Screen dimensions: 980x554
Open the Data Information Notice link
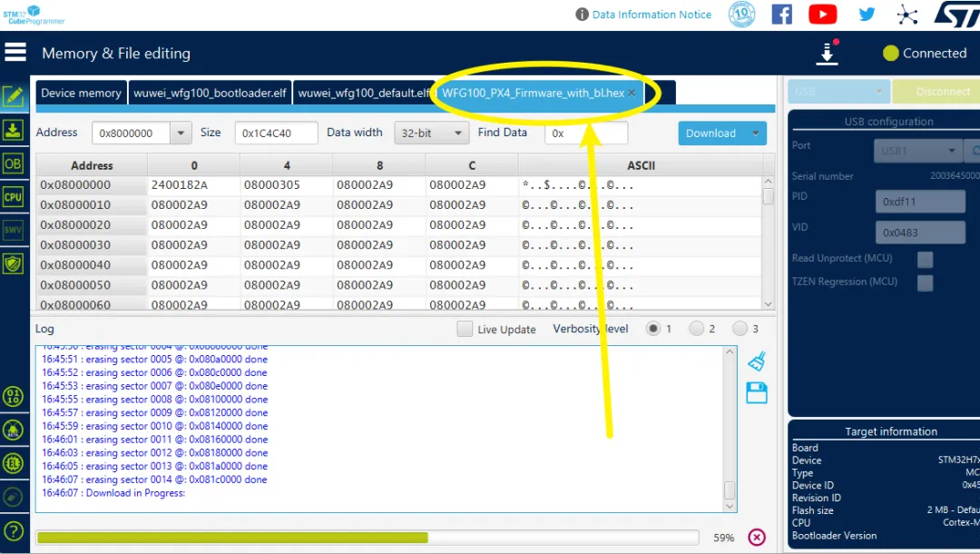click(x=652, y=15)
